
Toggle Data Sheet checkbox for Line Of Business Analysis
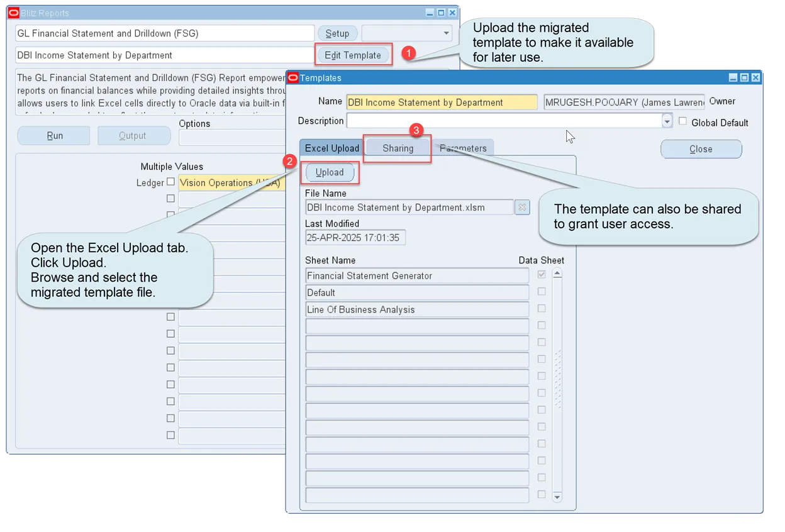[x=542, y=309]
